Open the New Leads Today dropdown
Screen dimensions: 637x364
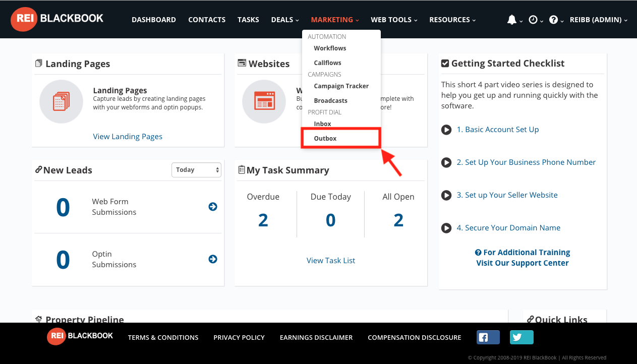point(197,170)
